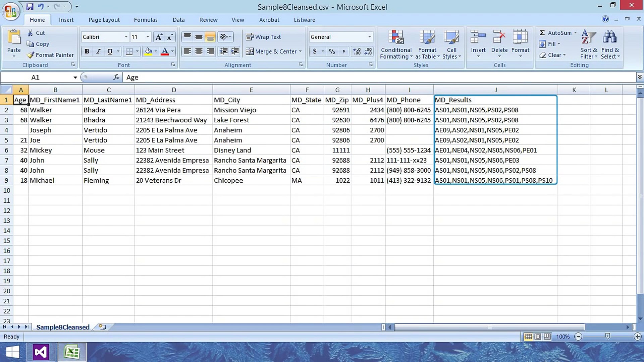644x362 pixels.
Task: Switch to the Formulas tab
Action: click(x=146, y=20)
